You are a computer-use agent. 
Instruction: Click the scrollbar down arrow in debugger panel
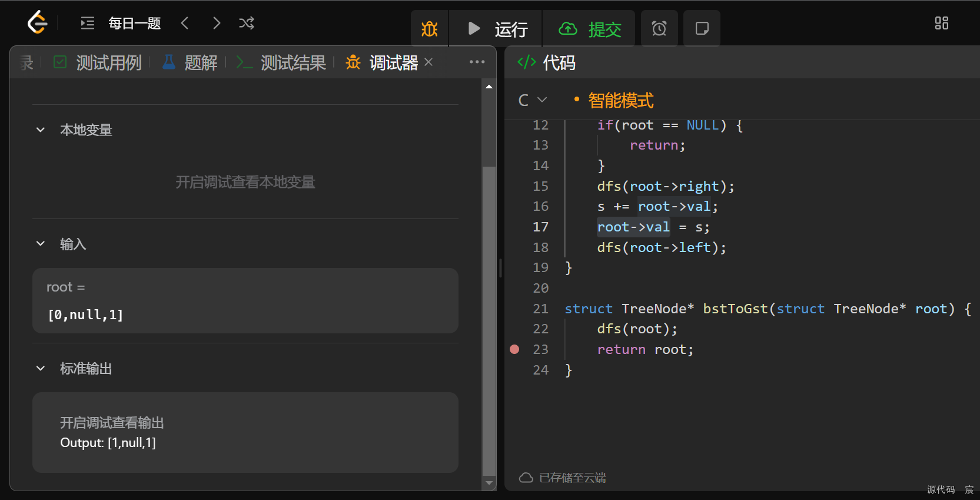tap(489, 483)
